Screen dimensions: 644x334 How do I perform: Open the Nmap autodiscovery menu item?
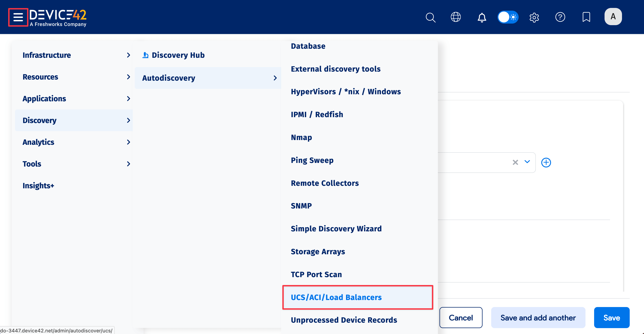(301, 137)
